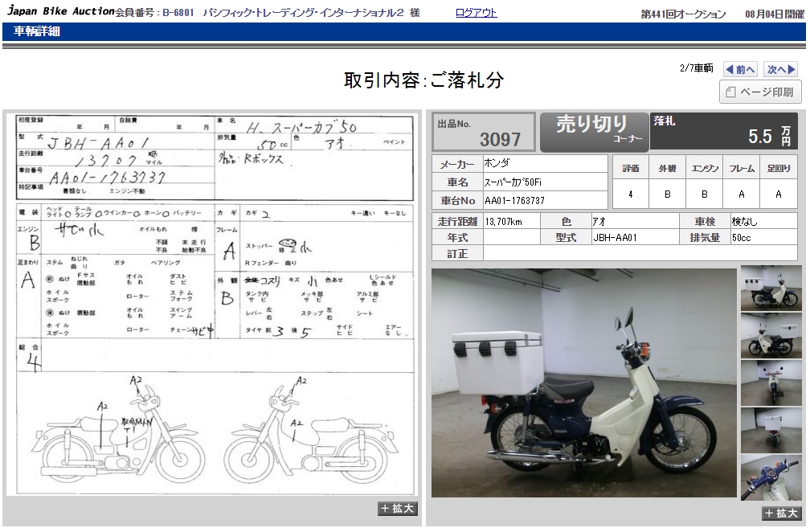Viewport: 810px width, 532px height.
Task: Click the overall grade 4 under 評価
Action: tap(631, 194)
